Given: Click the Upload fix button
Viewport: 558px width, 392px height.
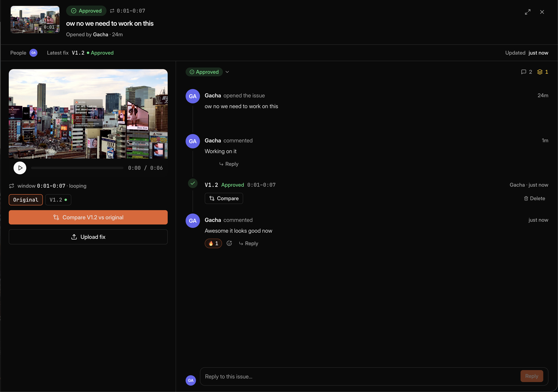Looking at the screenshot, I should tap(88, 237).
